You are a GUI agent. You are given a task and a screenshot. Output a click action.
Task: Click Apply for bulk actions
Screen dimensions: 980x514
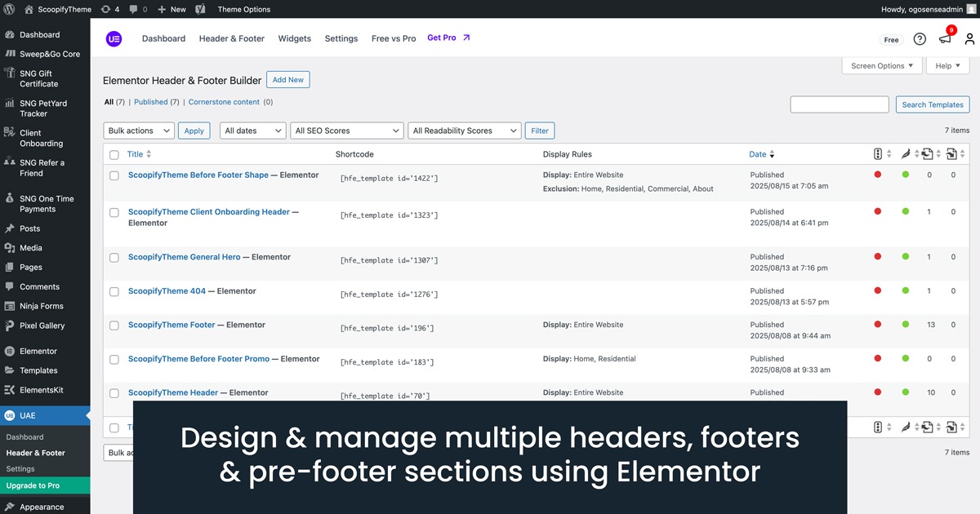(x=194, y=131)
